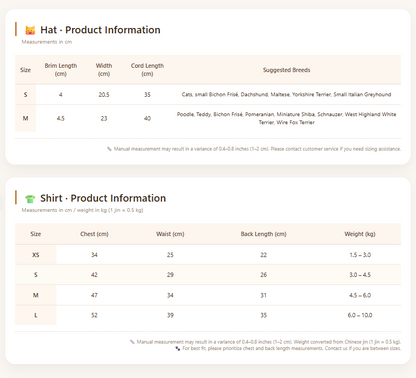
Task: Click the Back Length (cm) column header
Action: click(x=263, y=234)
